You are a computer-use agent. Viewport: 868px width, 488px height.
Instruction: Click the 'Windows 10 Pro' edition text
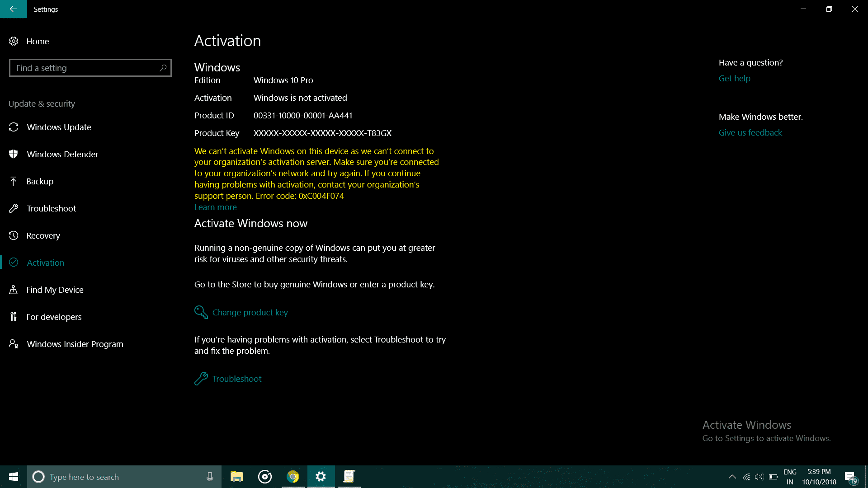point(283,80)
